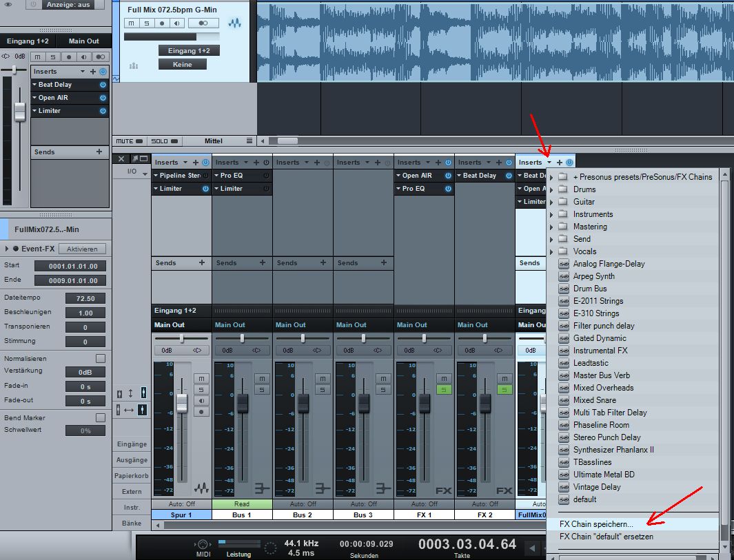The image size is (734, 560).
Task: Add an insert effect in the inspector Inserts
Action: point(92,72)
